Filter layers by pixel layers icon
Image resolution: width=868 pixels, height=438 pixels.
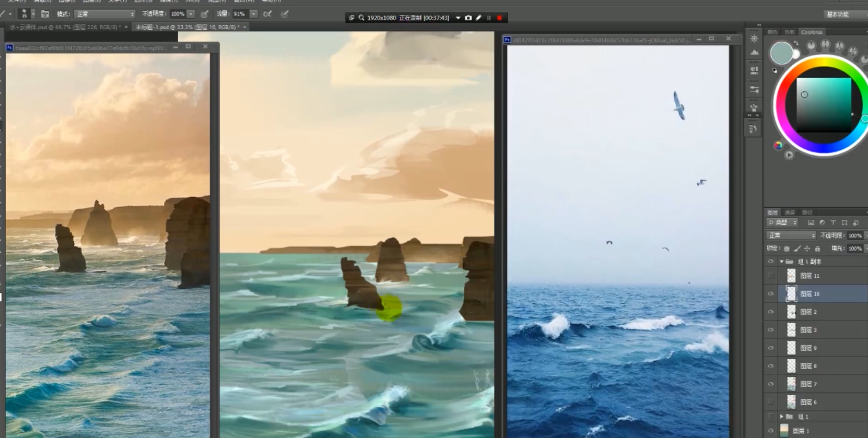(811, 222)
